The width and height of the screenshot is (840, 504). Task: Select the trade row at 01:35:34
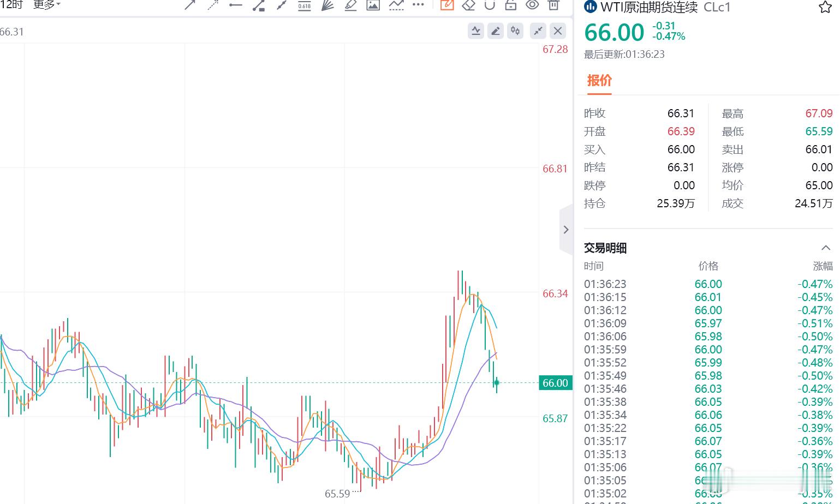pos(708,415)
